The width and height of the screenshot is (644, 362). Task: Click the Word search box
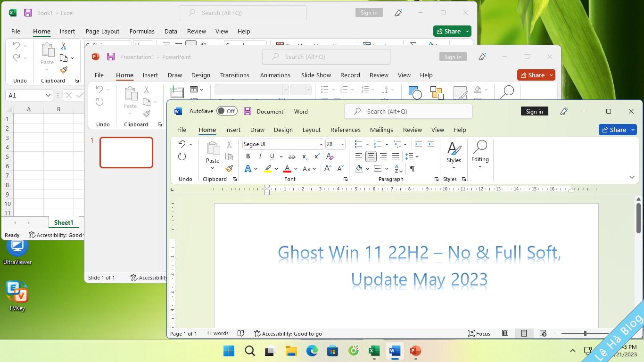pos(408,111)
